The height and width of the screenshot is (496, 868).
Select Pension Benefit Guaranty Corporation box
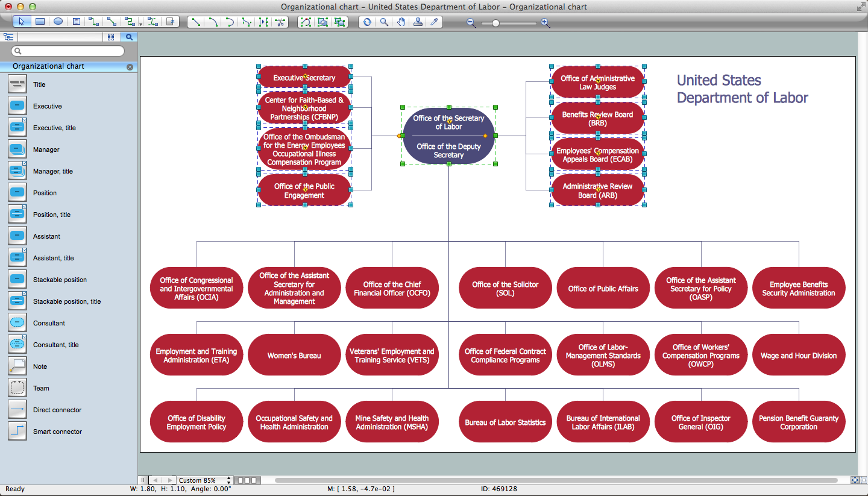[x=799, y=422]
